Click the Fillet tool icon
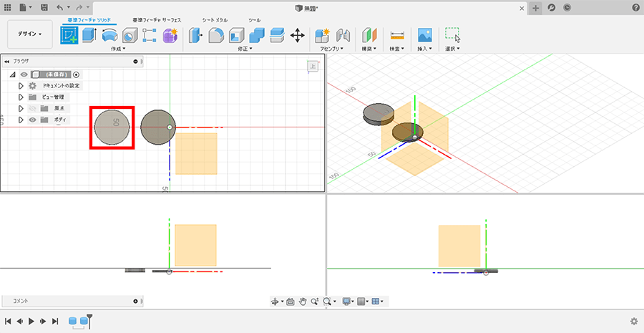This screenshot has width=644, height=333. click(216, 35)
